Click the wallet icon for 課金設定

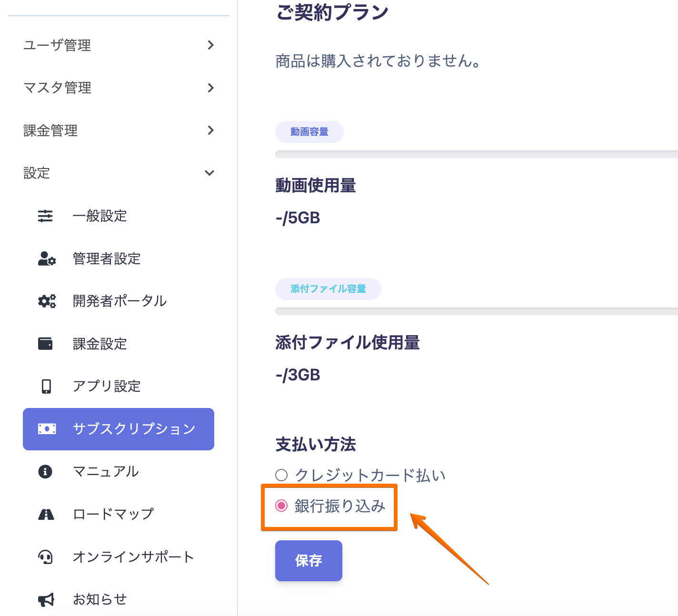(45, 343)
